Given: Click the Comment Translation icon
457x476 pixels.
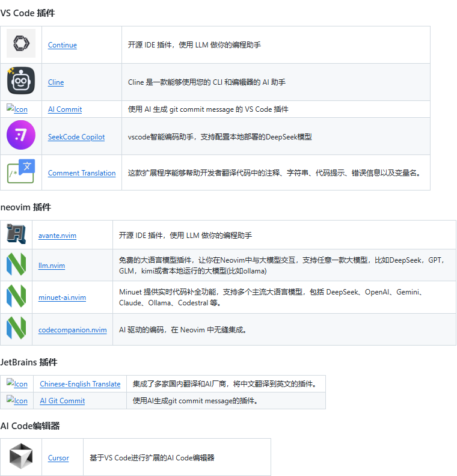Looking at the screenshot, I should point(21,171).
